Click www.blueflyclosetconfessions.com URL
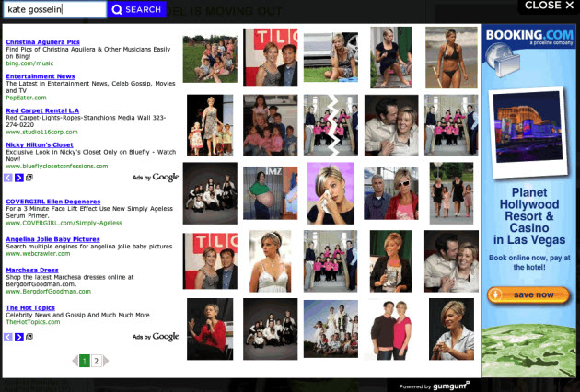 coord(57,167)
